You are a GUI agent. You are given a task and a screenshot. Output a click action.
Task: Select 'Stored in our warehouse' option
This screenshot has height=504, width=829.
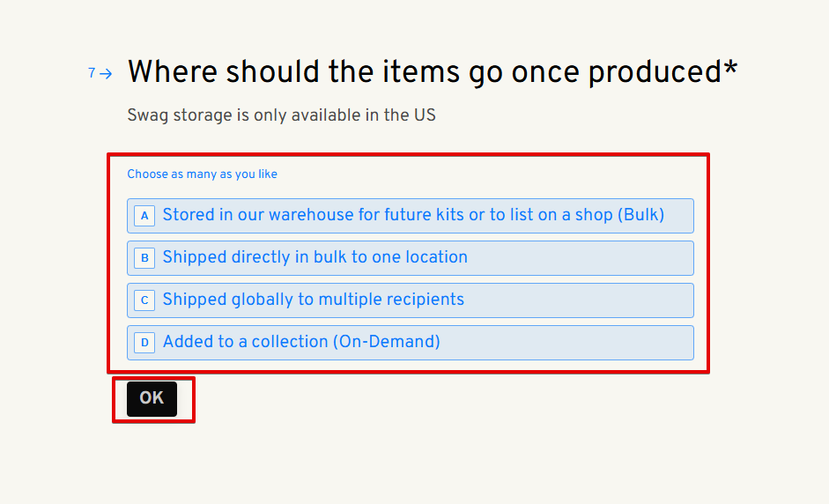tap(411, 216)
